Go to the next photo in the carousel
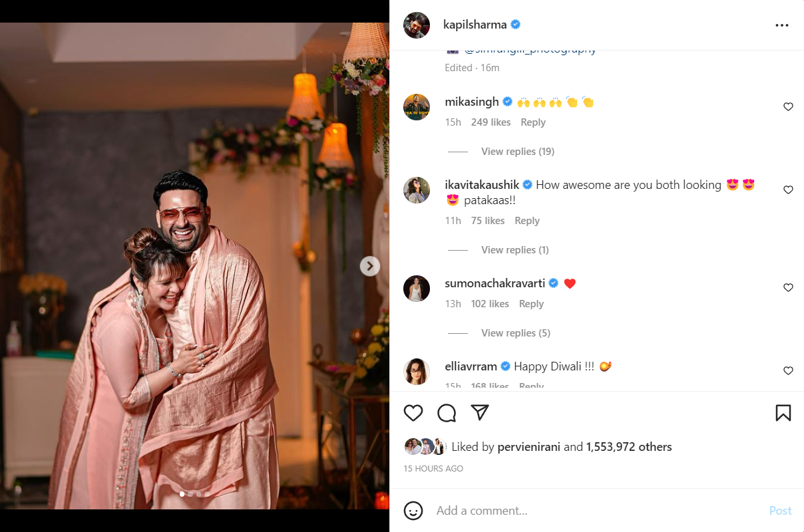The width and height of the screenshot is (804, 532). click(x=369, y=266)
